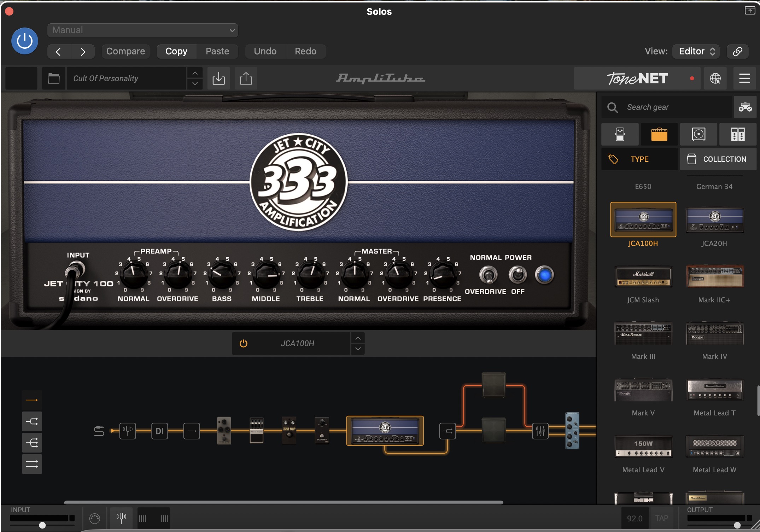Flip the Normal/Overdrive channel switch
760x532 pixels.
(488, 275)
